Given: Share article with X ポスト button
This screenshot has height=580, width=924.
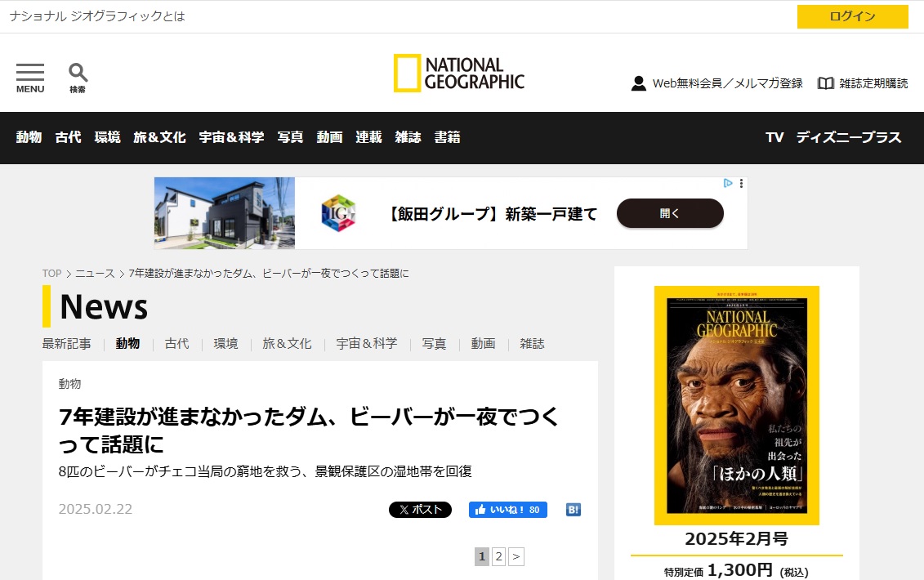Looking at the screenshot, I should 420,510.
